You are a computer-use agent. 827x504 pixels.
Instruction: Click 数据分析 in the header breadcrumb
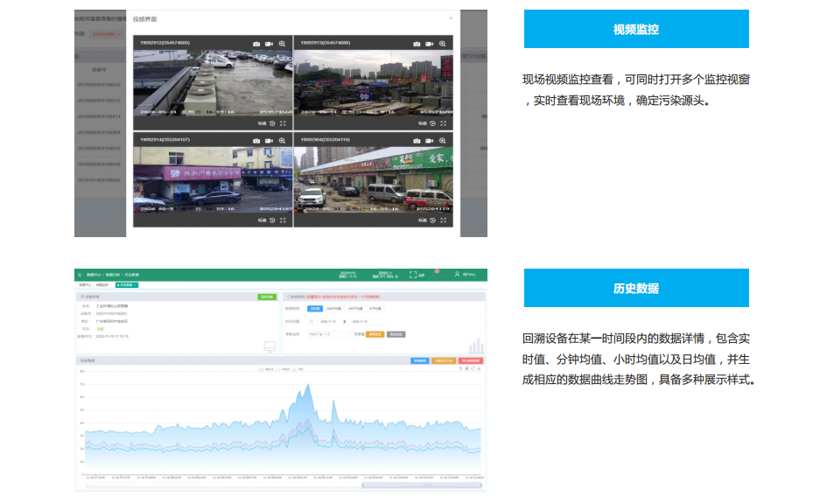click(x=112, y=275)
